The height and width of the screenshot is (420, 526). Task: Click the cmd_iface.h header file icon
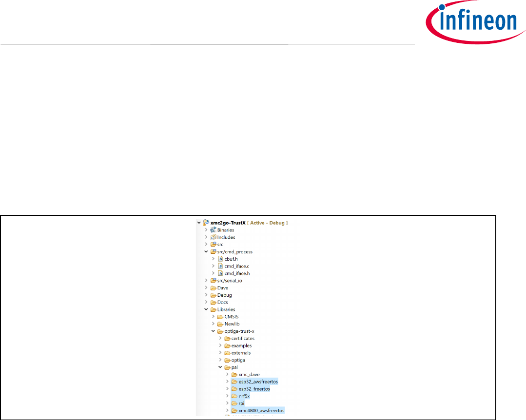click(x=220, y=273)
